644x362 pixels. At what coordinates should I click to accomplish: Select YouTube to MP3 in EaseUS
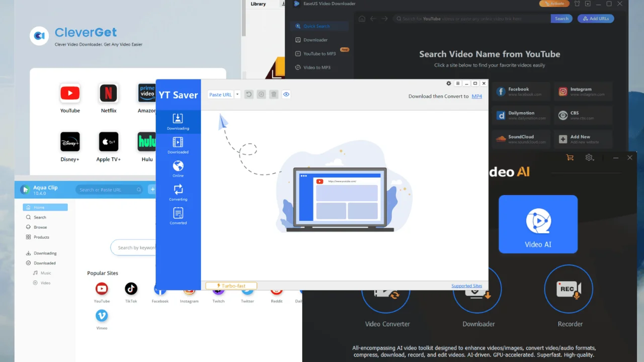[x=319, y=53]
